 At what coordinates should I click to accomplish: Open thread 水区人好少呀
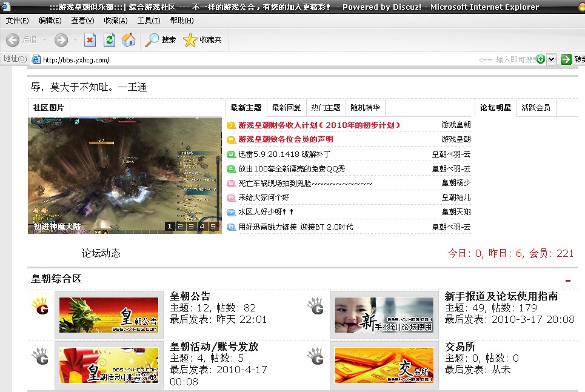[266, 212]
